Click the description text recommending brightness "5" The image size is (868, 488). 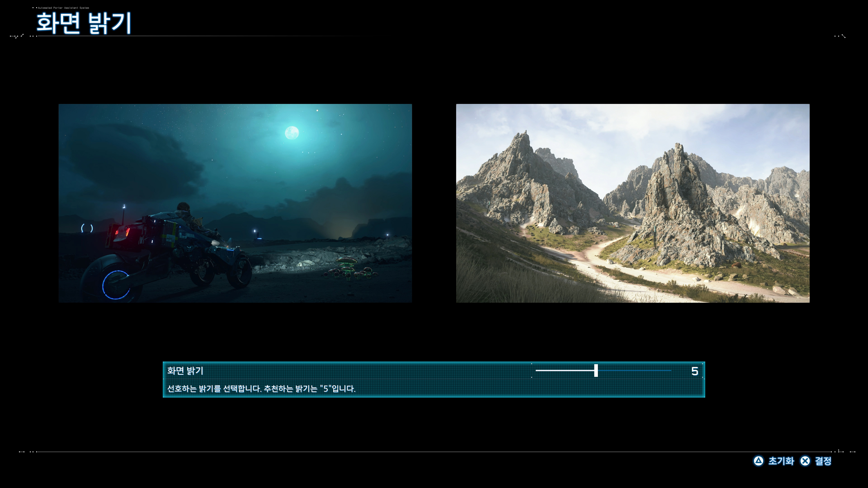click(x=261, y=389)
